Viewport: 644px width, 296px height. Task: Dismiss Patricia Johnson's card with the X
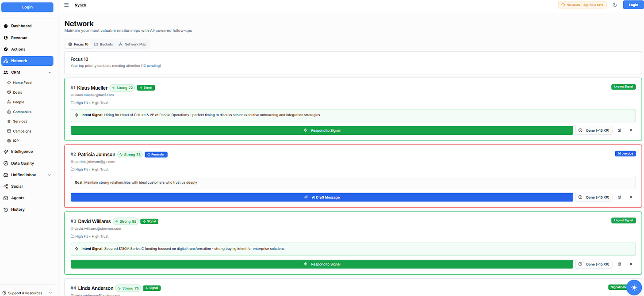(631, 197)
